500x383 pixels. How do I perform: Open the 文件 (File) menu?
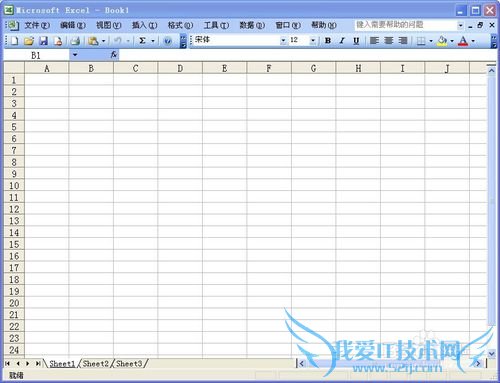coord(37,25)
